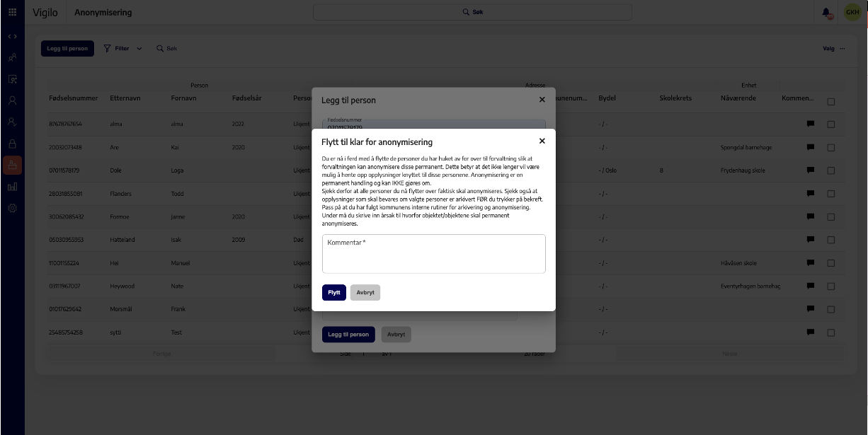Click the Fødselsnummer field in background dialog
Viewport: 868px width, 435px height.
click(x=433, y=123)
